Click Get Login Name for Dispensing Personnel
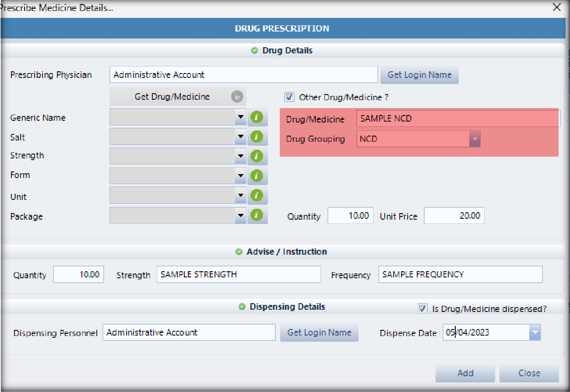570x392 pixels. pos(319,332)
